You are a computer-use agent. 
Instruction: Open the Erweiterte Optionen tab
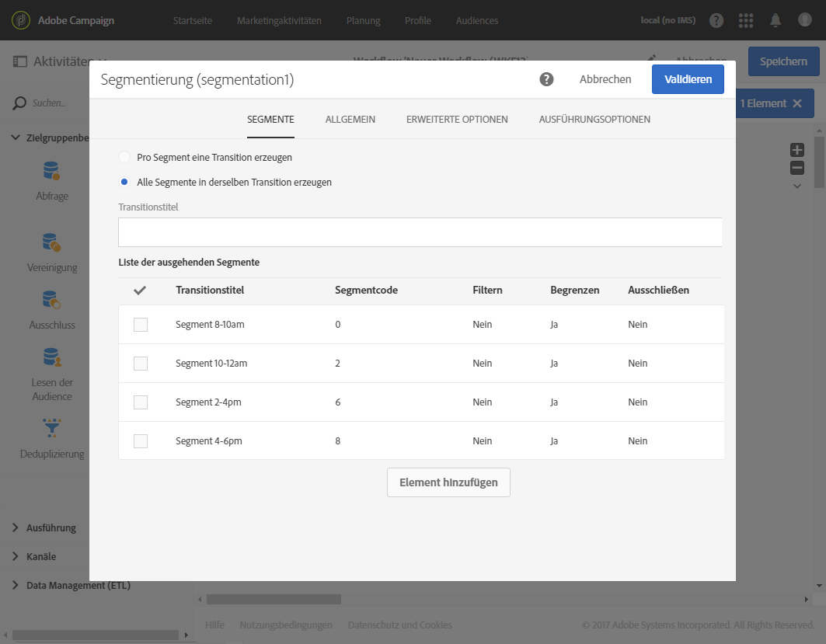pos(457,120)
